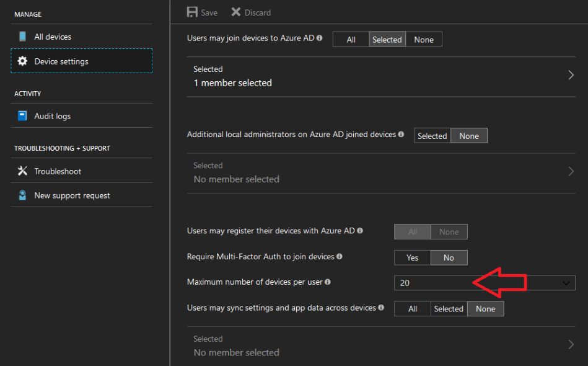Open All devices in the Manage menu
The width and height of the screenshot is (588, 366).
82,37
